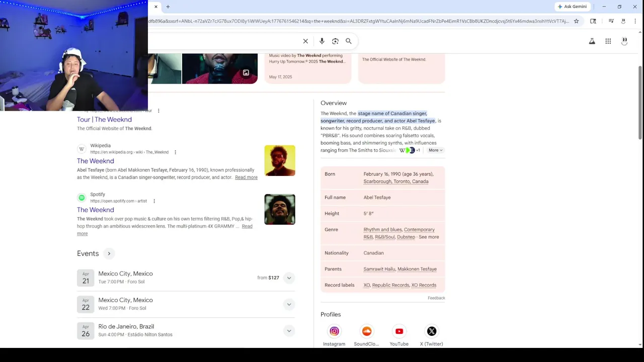Click the Wikipedia favicon
Screen dimensions: 644x362
[82, 149]
